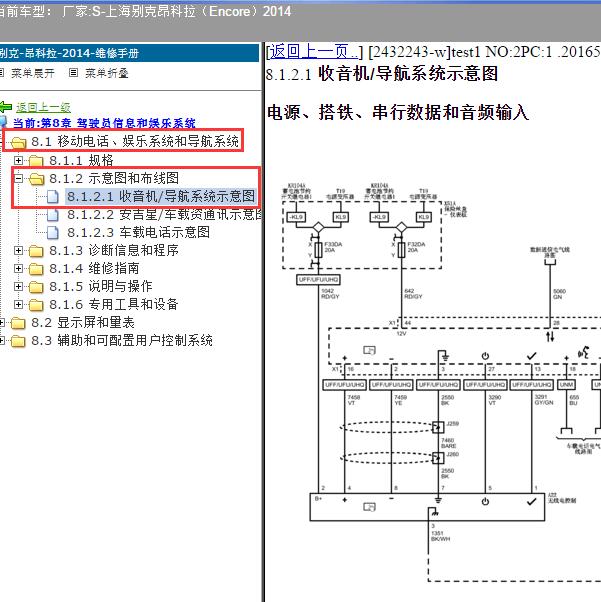Click the 菜单展开 button
This screenshot has height=602, width=601.
33,73
